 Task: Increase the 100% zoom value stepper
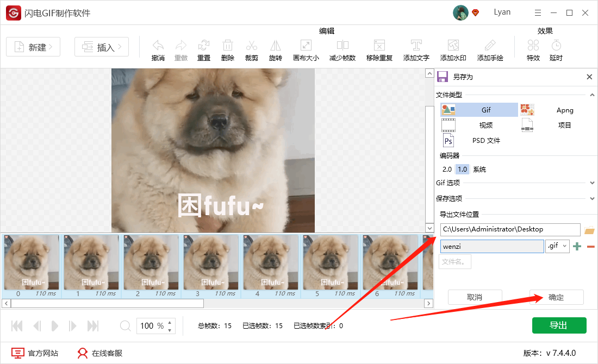(169, 323)
